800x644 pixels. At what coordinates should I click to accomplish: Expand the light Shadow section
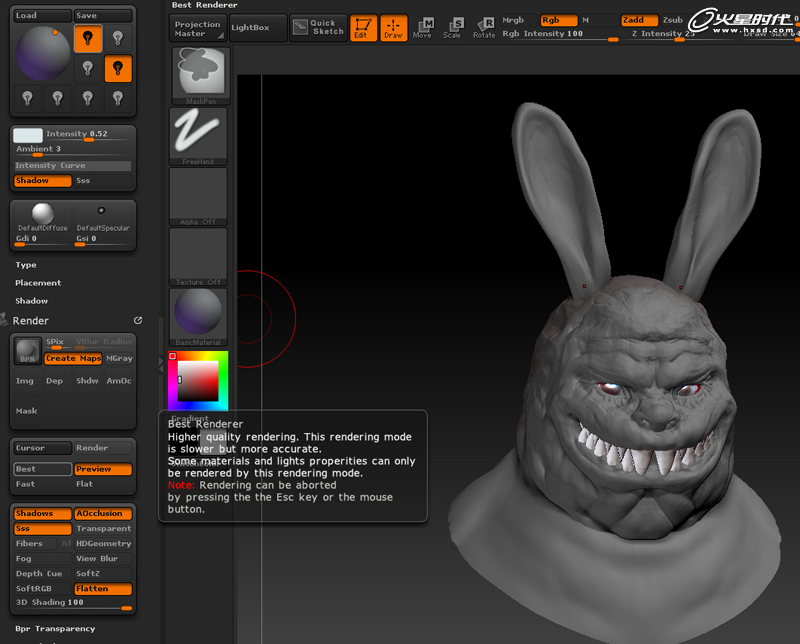(31, 301)
